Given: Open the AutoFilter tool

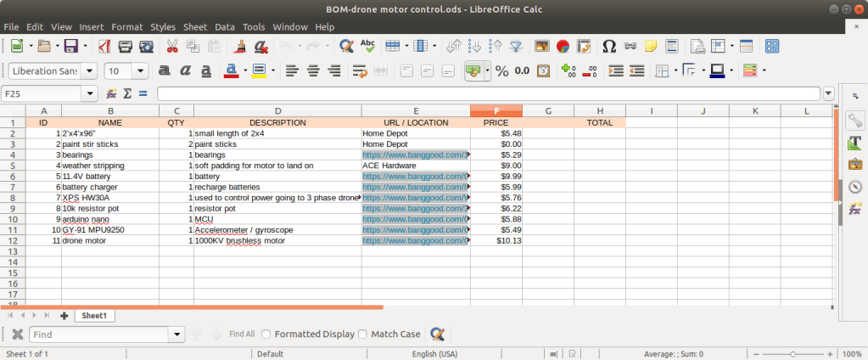Looking at the screenshot, I should [x=517, y=46].
